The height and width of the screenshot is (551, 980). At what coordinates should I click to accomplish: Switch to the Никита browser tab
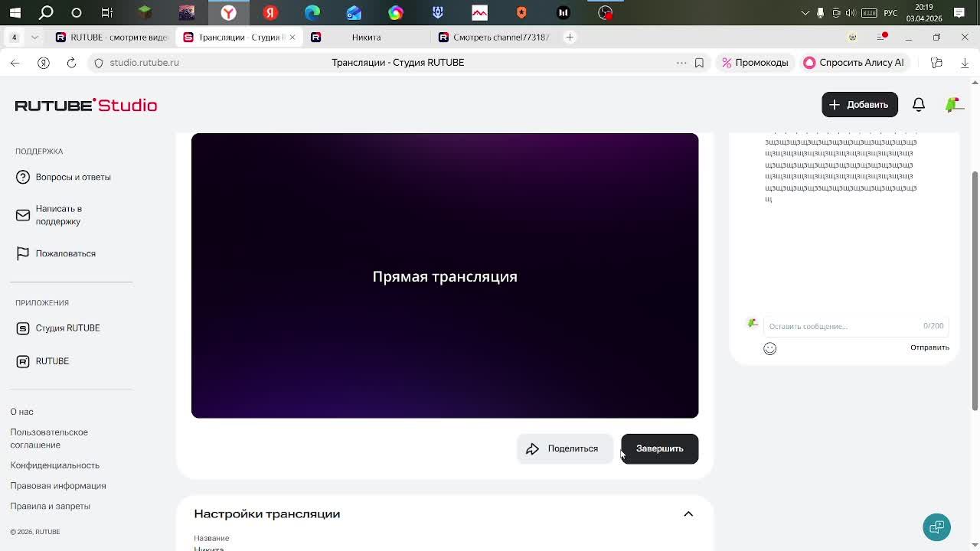point(366,37)
